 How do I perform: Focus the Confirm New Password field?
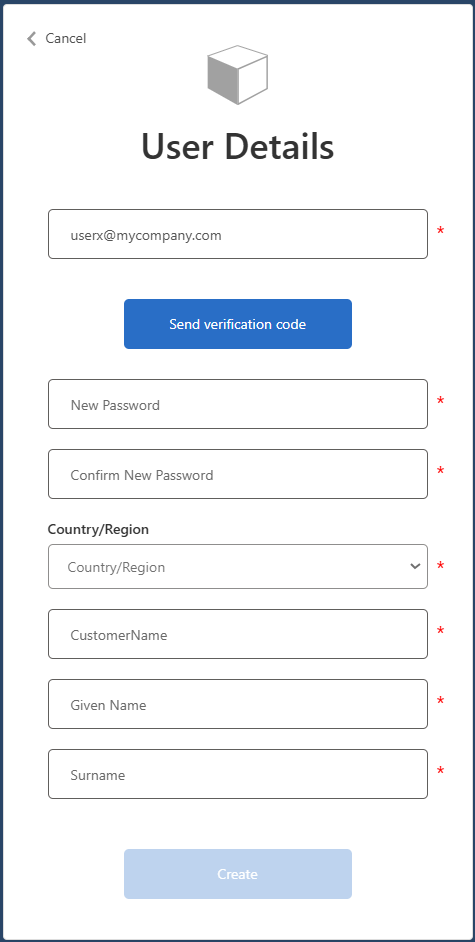click(x=238, y=474)
